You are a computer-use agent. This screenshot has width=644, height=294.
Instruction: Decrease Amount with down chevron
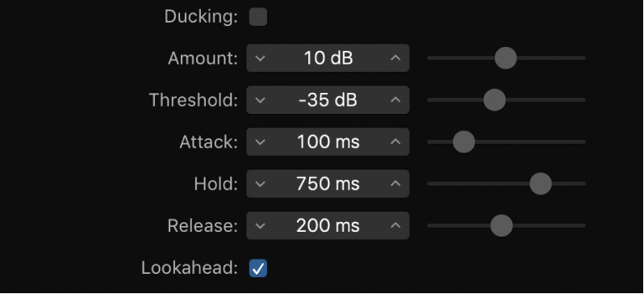click(260, 58)
